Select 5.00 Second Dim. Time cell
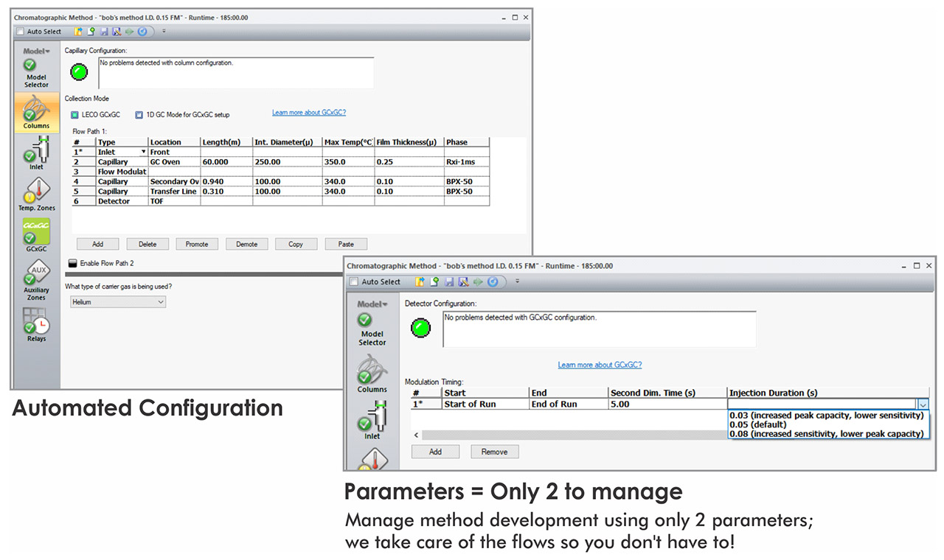Image resolution: width=944 pixels, height=560 pixels. click(667, 404)
